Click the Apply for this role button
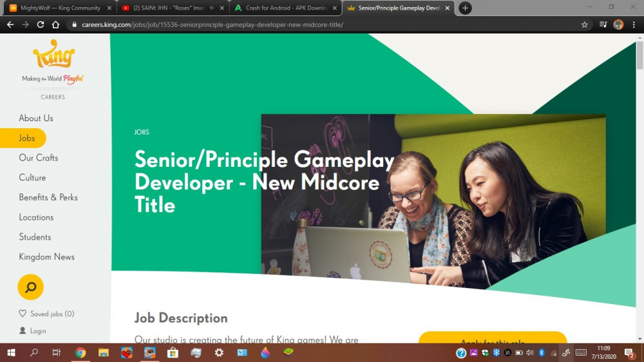 click(x=493, y=338)
